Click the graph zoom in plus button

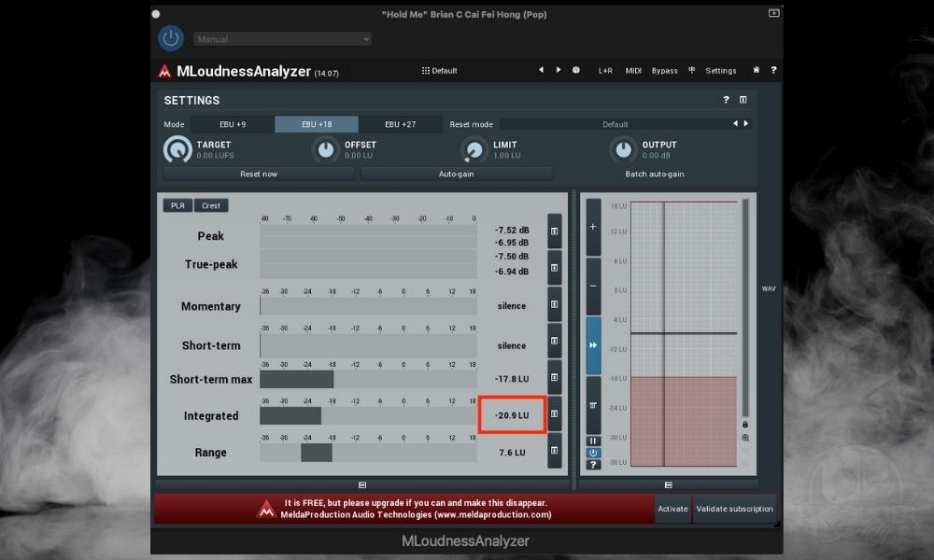click(593, 227)
